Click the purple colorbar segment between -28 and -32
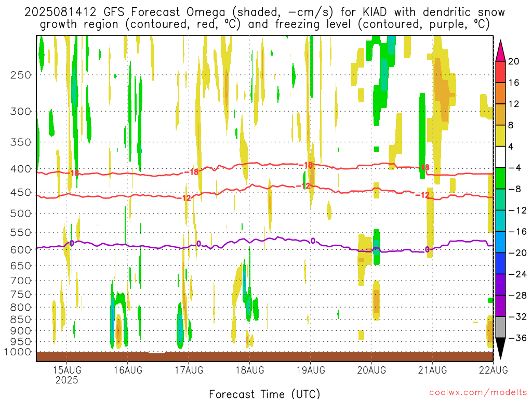532x399 pixels. (x=500, y=306)
